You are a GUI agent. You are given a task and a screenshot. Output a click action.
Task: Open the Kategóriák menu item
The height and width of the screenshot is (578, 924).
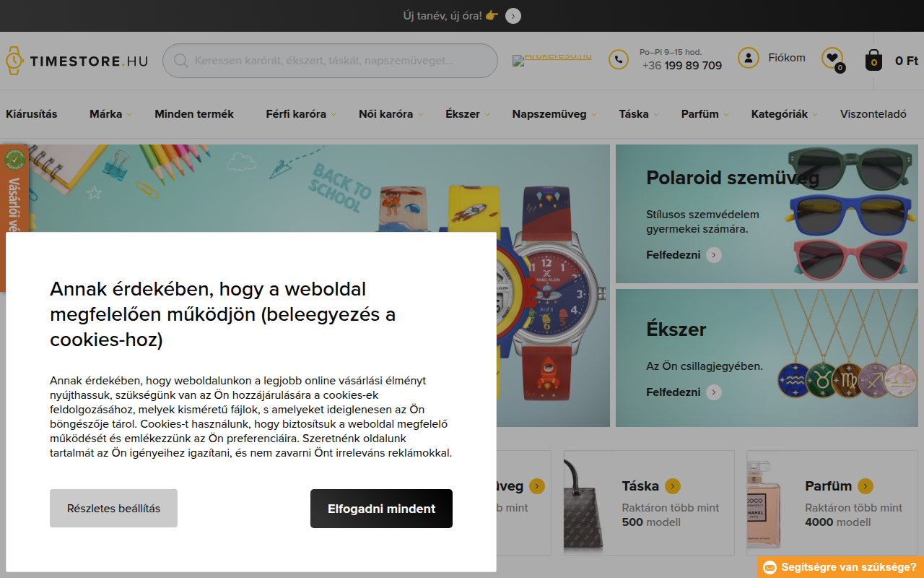tap(780, 114)
